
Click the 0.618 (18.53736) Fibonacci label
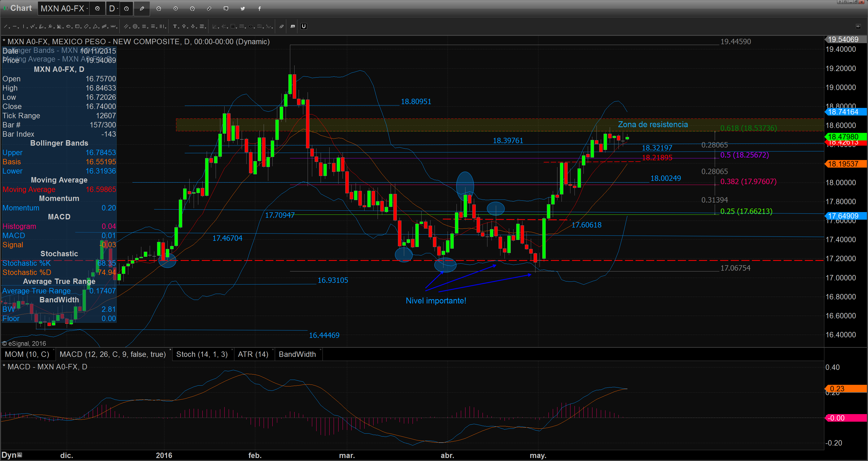click(x=748, y=128)
